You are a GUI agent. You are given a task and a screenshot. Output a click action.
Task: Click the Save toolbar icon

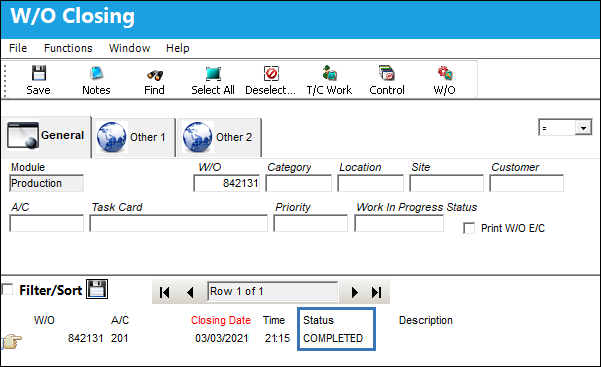[x=39, y=73]
